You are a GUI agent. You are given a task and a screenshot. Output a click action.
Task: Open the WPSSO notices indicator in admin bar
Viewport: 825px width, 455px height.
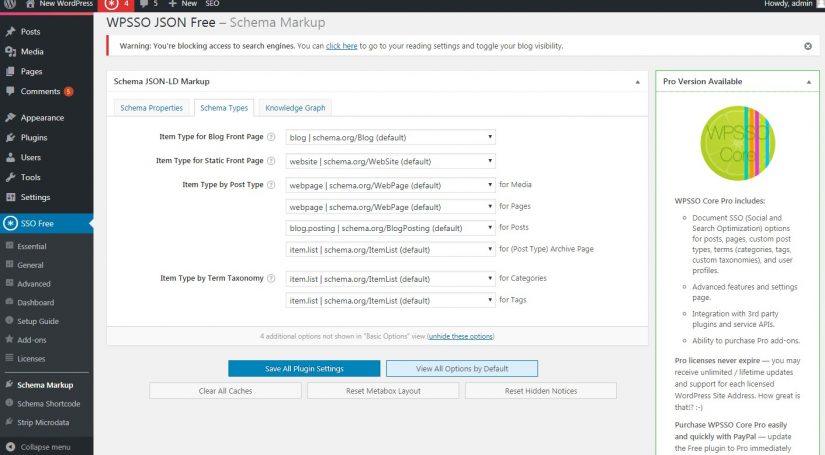[117, 4]
